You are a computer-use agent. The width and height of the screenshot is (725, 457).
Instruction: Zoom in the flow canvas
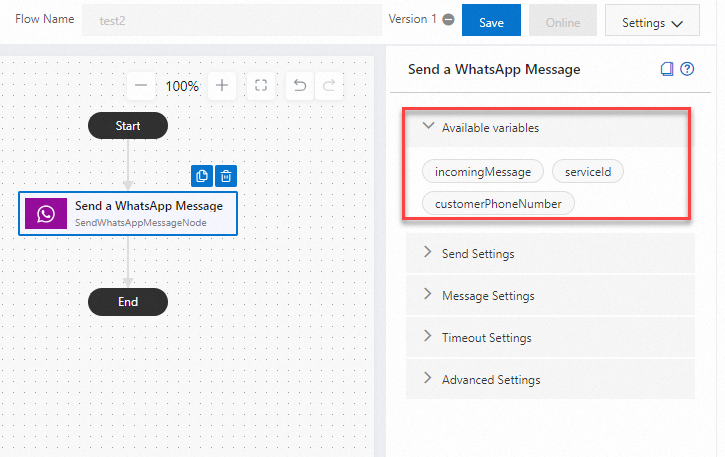[222, 86]
